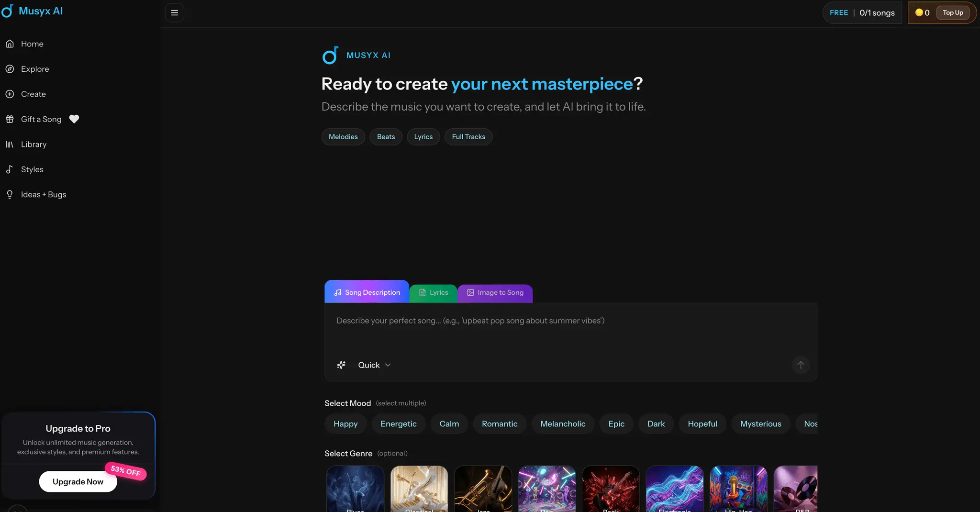Click the FREE 0/1 songs plan indicator

862,13
